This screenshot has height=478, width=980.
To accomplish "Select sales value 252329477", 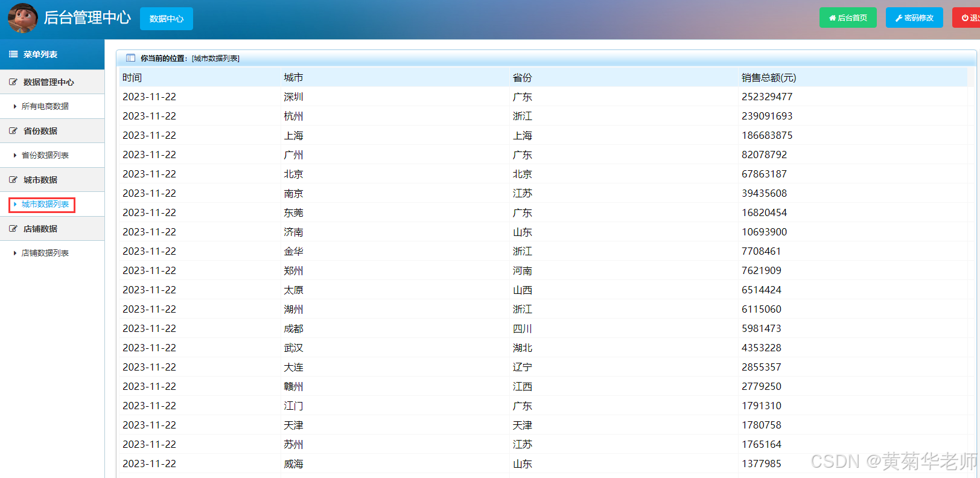I will pyautogui.click(x=767, y=97).
